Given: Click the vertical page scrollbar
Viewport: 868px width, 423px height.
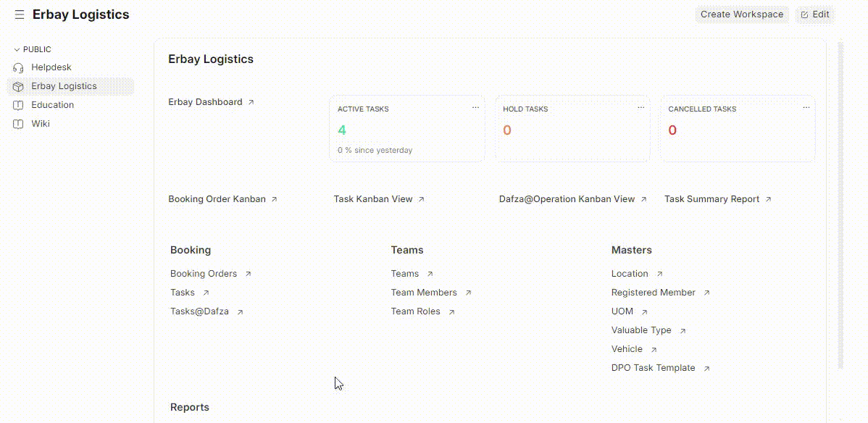Looking at the screenshot, I should 841,205.
